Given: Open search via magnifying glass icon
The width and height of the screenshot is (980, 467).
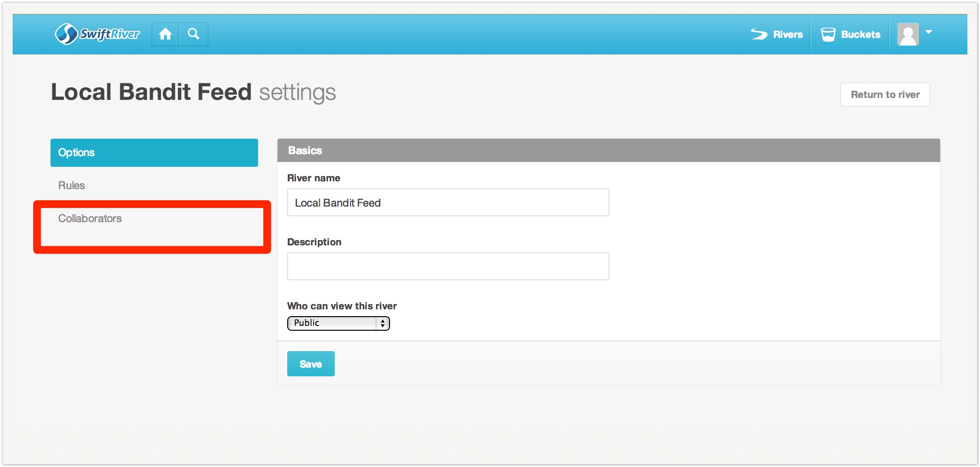Looking at the screenshot, I should [194, 34].
